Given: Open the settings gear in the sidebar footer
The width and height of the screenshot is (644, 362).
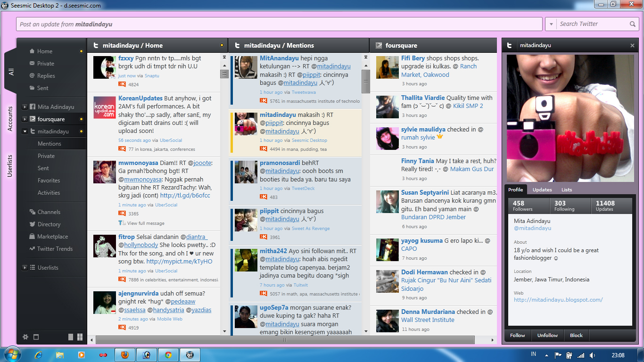Looking at the screenshot, I should tap(25, 337).
